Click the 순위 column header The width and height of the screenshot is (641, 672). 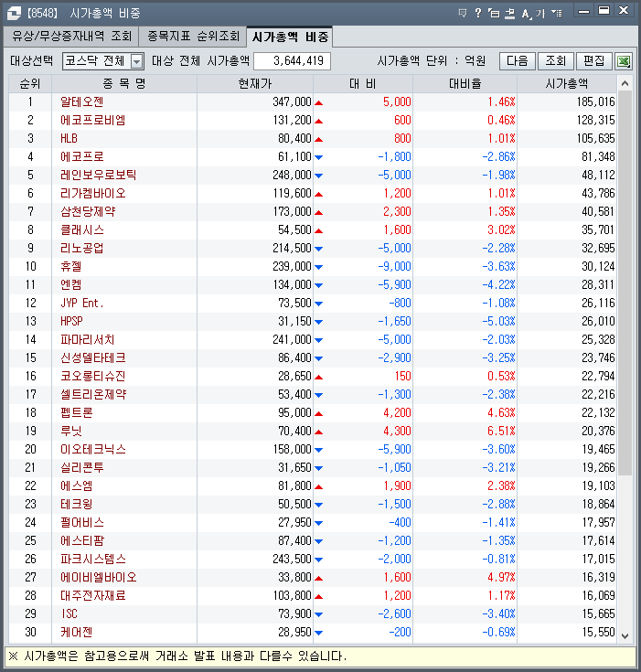pos(30,83)
